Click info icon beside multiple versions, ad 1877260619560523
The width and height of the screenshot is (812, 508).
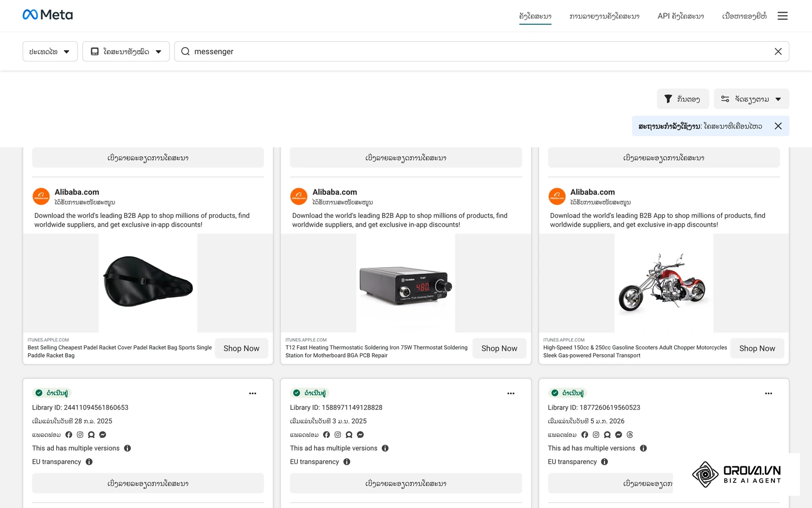click(644, 448)
